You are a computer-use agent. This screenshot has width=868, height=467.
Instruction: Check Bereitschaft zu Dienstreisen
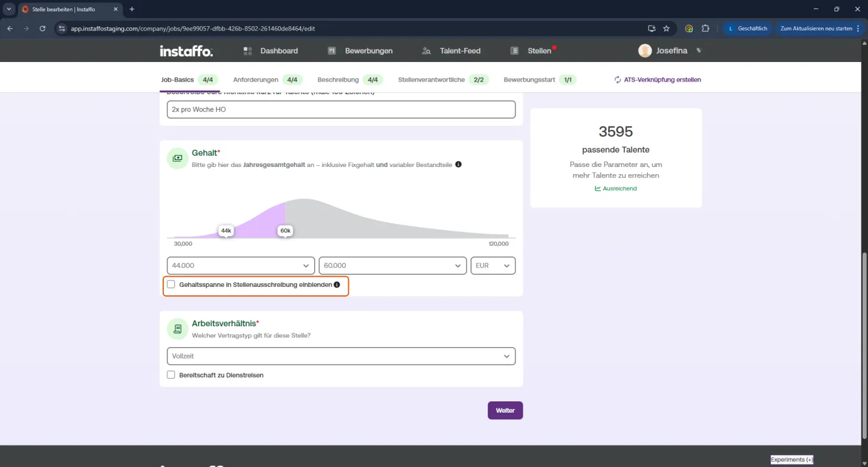pos(171,375)
